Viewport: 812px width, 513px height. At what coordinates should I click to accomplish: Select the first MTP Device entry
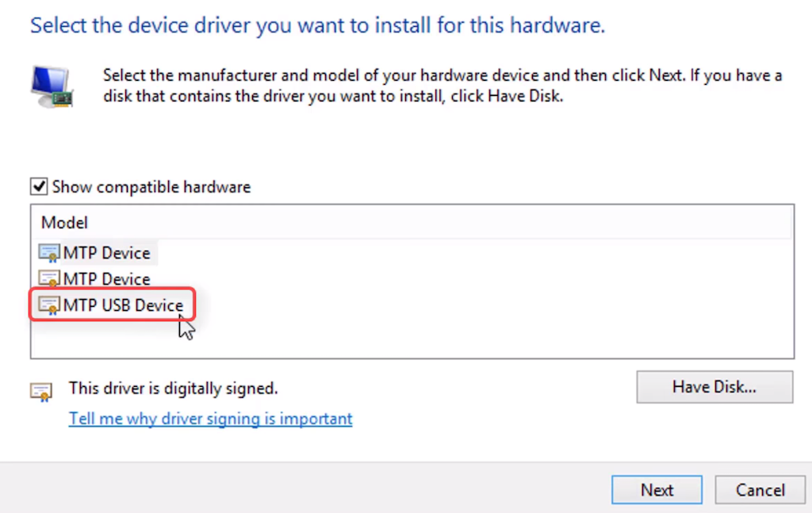(106, 254)
